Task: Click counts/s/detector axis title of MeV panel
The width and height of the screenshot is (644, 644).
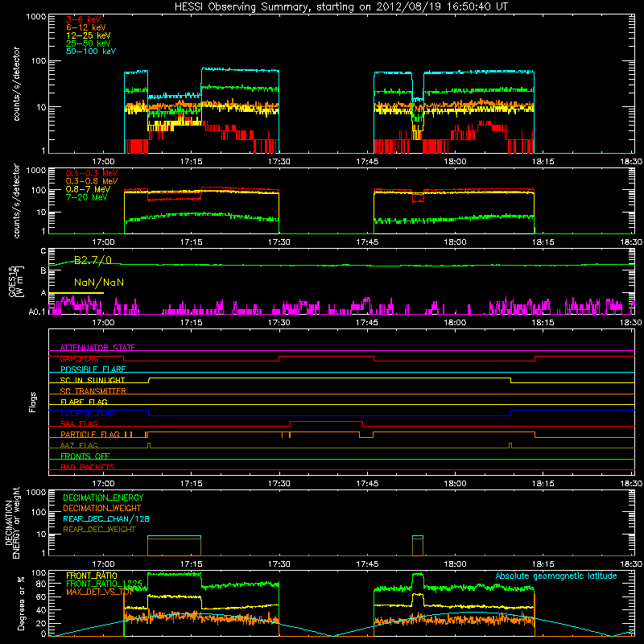Action: click(16, 200)
